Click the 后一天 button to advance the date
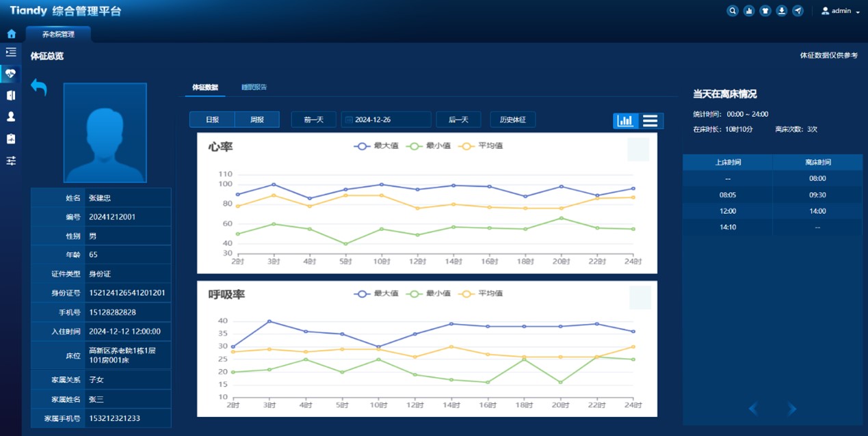 458,119
